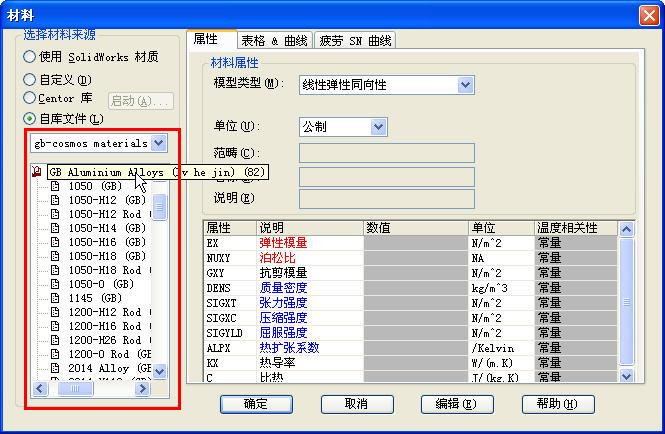
Task: Click the disabled 启动(A)... button
Action: (x=141, y=101)
